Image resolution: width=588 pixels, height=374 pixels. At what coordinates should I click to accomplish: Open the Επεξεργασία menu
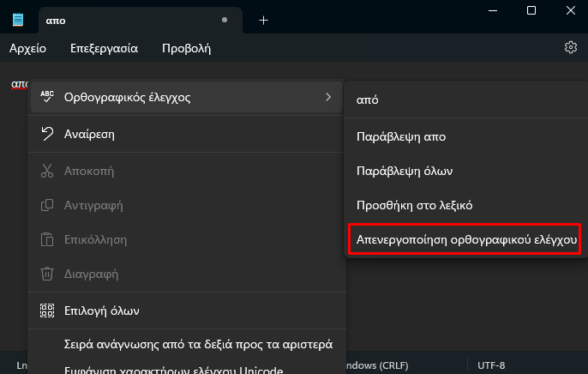pos(105,48)
